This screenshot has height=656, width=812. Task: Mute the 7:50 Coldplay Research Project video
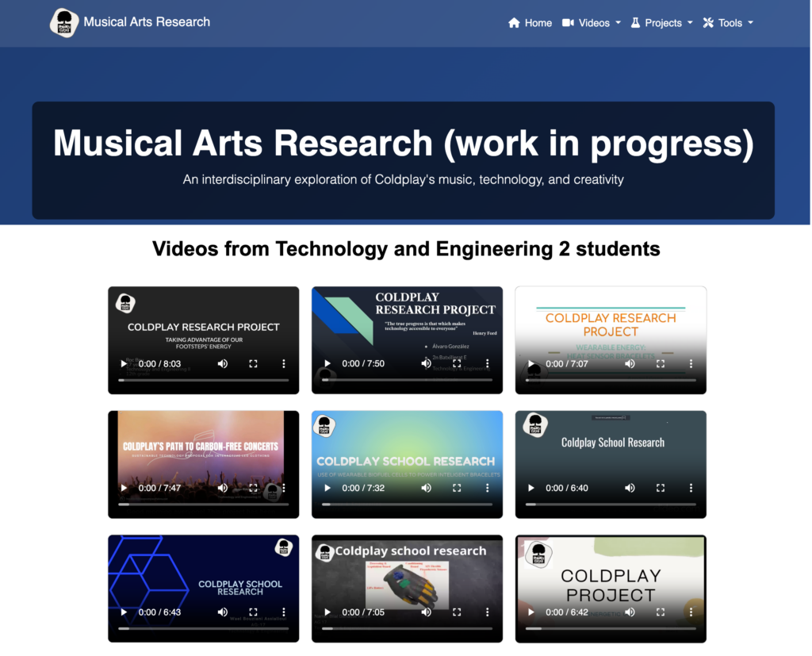tap(427, 364)
